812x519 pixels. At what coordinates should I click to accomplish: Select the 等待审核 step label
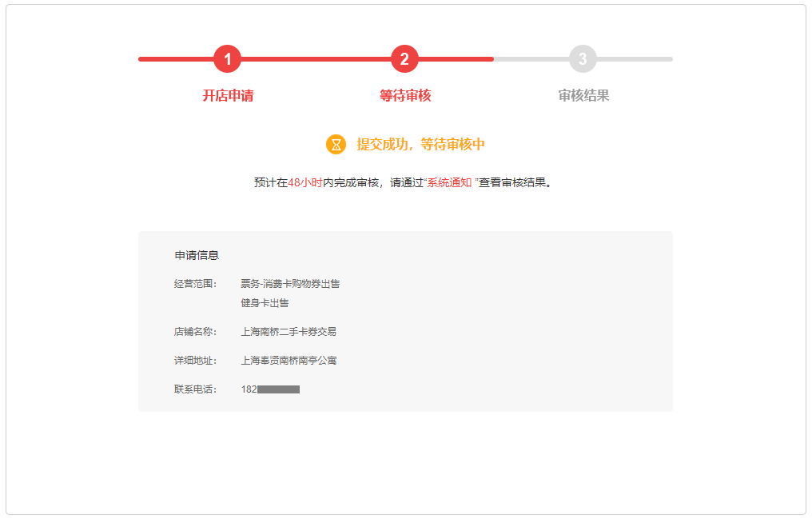pos(405,95)
